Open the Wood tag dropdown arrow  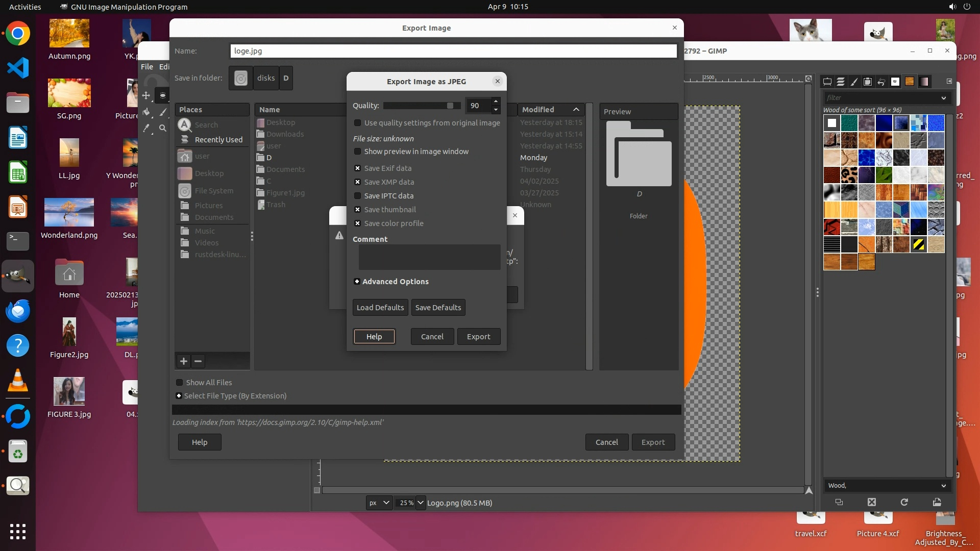(x=943, y=486)
